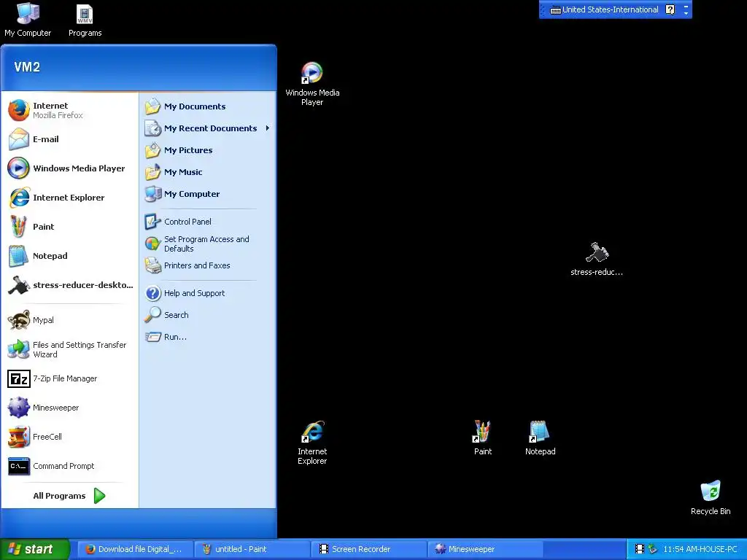This screenshot has width=747, height=560.
Task: Switch to untitled - Paint taskbar button
Action: coord(252,549)
